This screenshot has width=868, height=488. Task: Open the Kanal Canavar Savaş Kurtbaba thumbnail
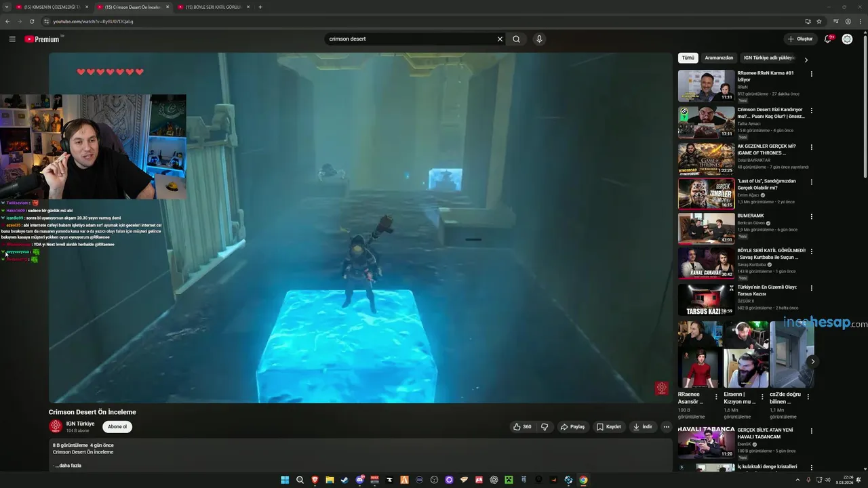point(706,263)
